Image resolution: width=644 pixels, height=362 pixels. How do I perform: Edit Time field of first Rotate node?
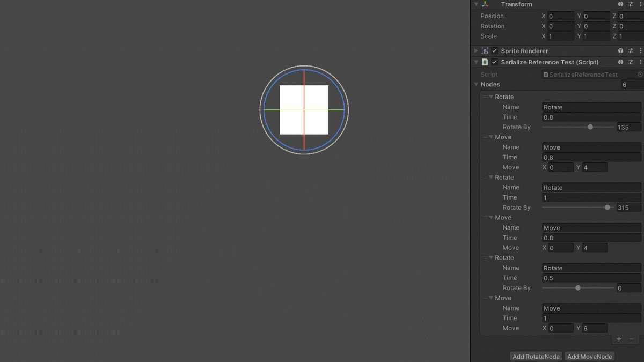pyautogui.click(x=591, y=117)
